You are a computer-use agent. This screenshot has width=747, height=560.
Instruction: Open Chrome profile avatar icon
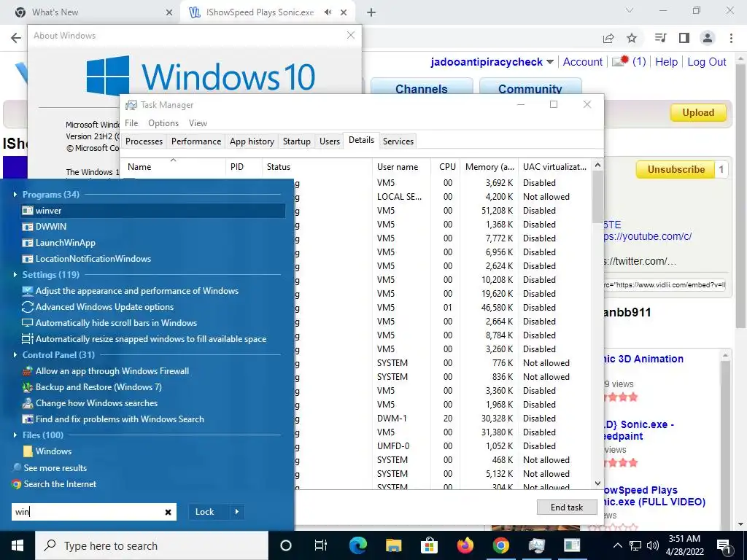click(x=708, y=38)
